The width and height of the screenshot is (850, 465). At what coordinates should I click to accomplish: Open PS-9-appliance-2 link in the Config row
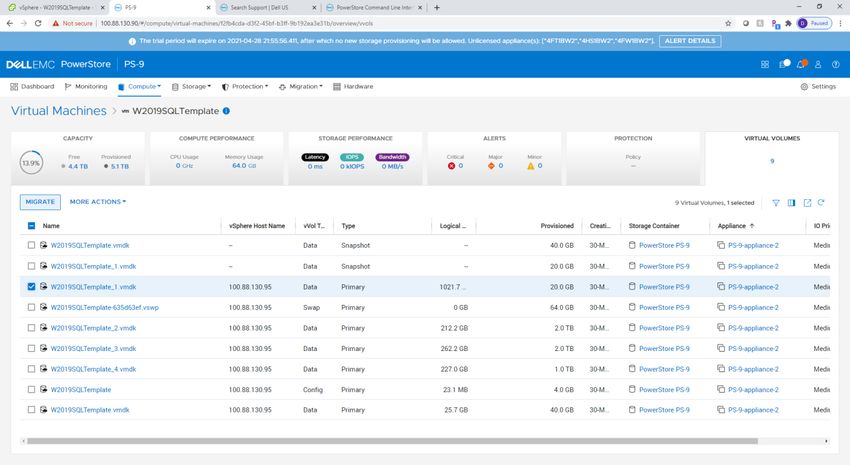tap(753, 390)
